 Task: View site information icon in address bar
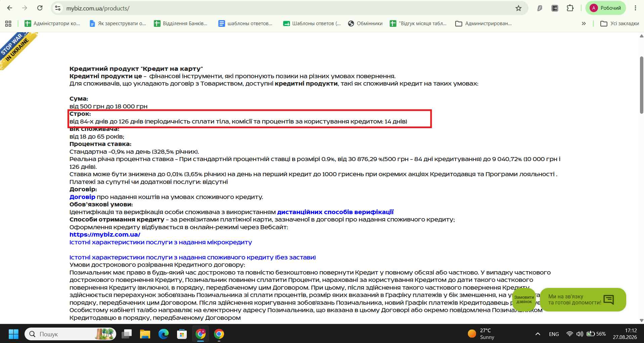pos(58,8)
